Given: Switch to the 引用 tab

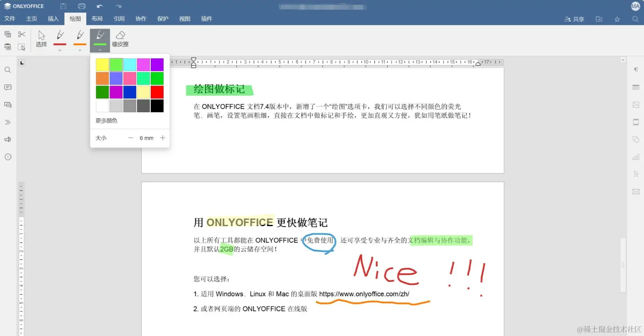Looking at the screenshot, I should tap(119, 19).
